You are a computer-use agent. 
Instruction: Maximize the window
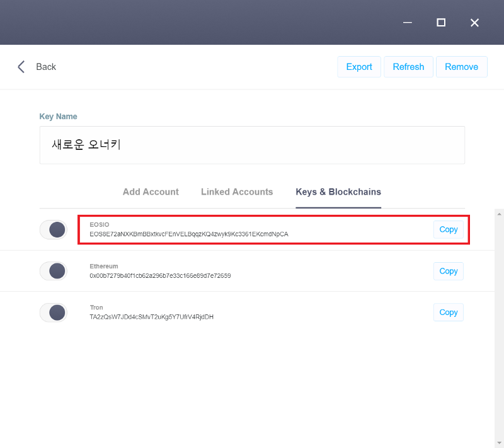441,23
